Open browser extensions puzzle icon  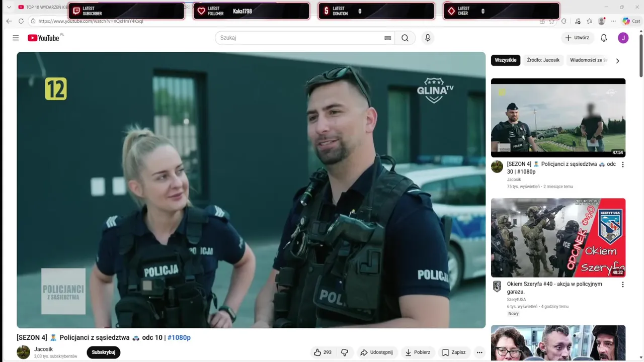564,21
